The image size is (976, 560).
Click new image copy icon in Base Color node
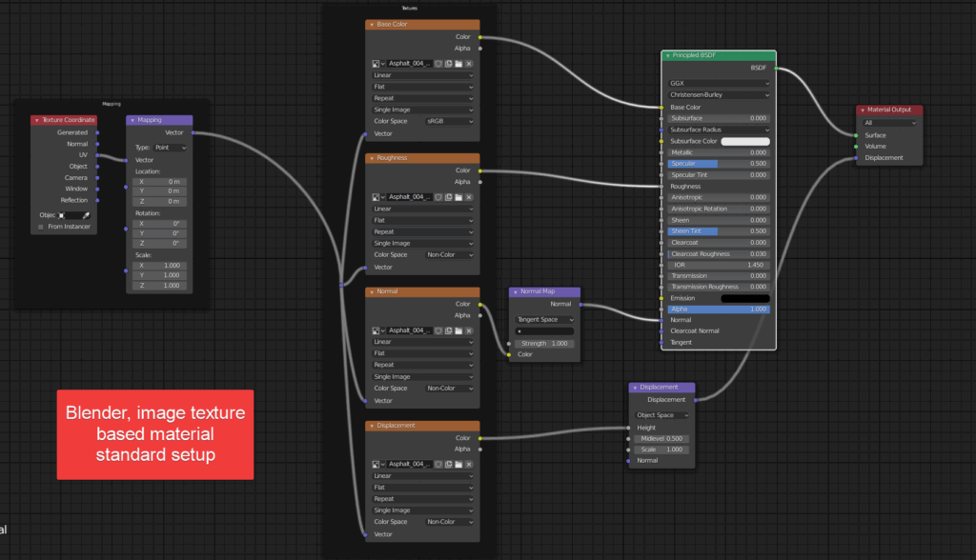(x=449, y=64)
